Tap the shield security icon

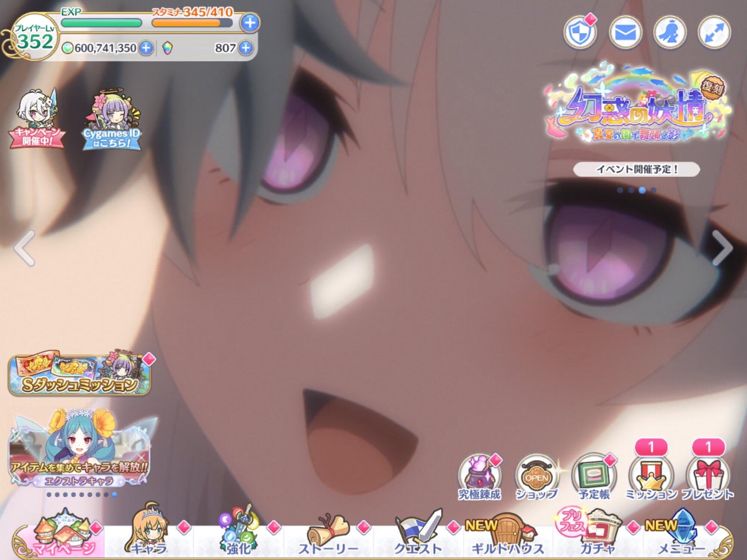click(x=580, y=33)
